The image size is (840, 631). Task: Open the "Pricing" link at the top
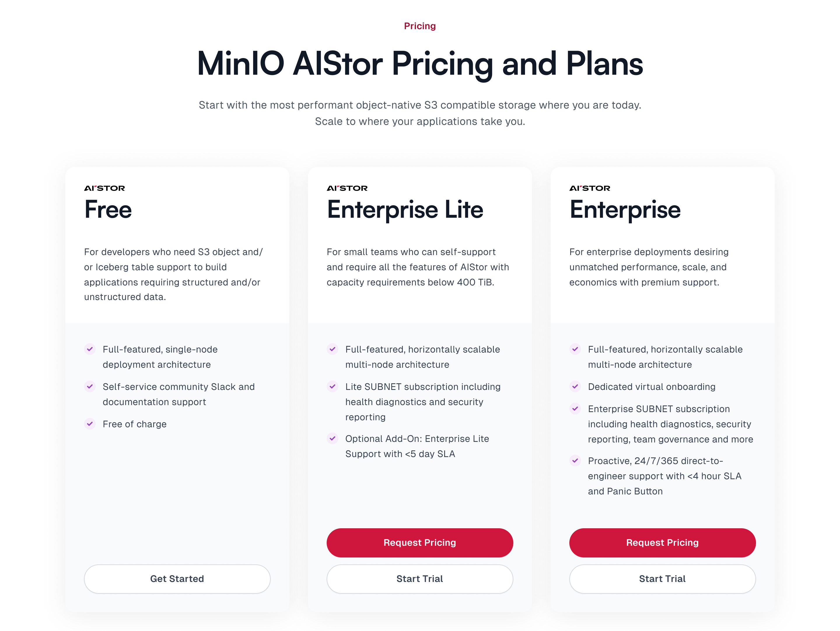point(420,26)
